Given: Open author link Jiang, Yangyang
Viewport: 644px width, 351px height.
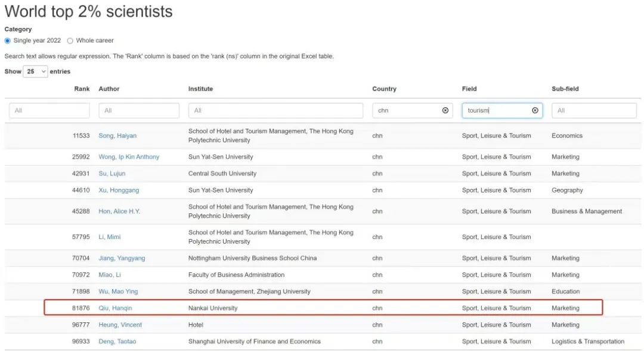Looking at the screenshot, I should pos(122,258).
